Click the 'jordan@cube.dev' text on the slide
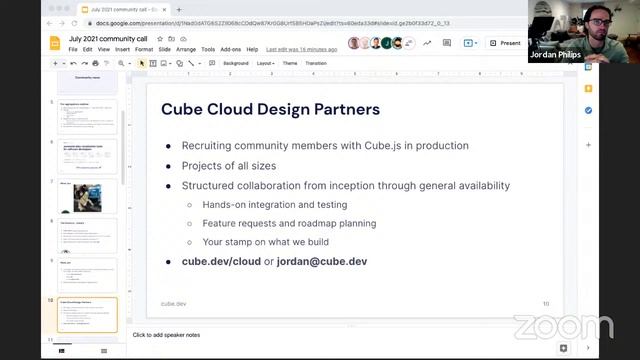640x360 pixels. pyautogui.click(x=322, y=261)
